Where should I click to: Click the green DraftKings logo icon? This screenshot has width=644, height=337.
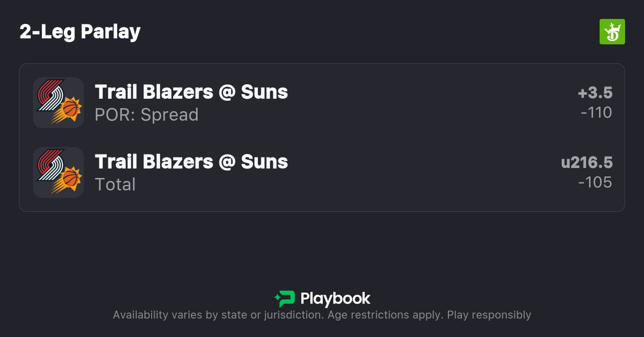(x=612, y=32)
